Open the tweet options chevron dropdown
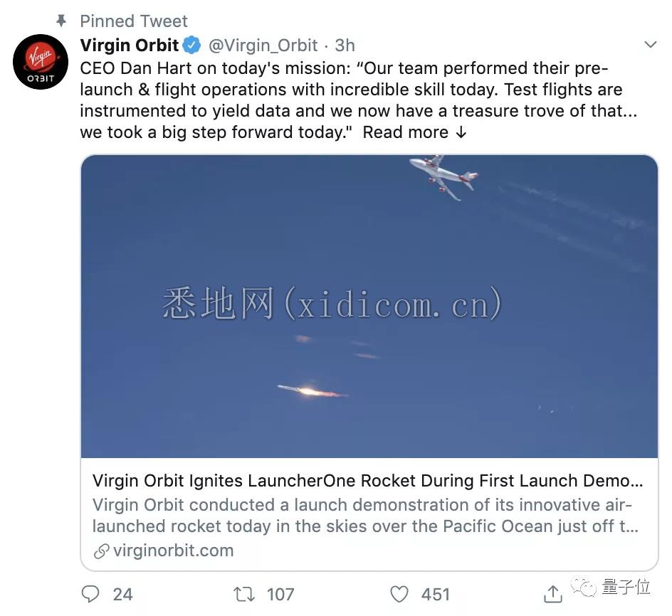This screenshot has width=672, height=616. 651,45
